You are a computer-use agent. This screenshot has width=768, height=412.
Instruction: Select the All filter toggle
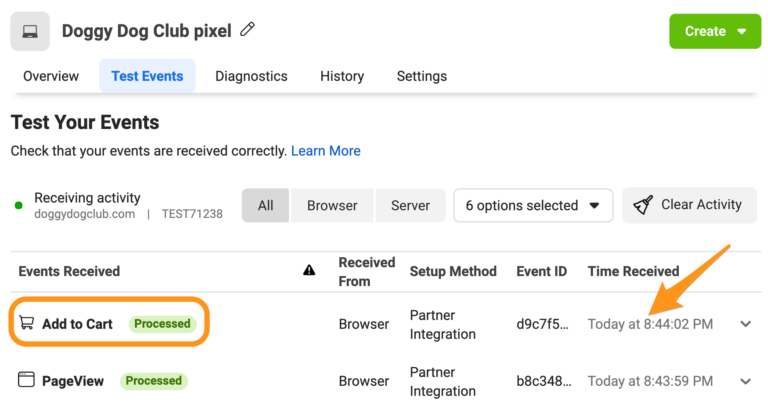265,205
